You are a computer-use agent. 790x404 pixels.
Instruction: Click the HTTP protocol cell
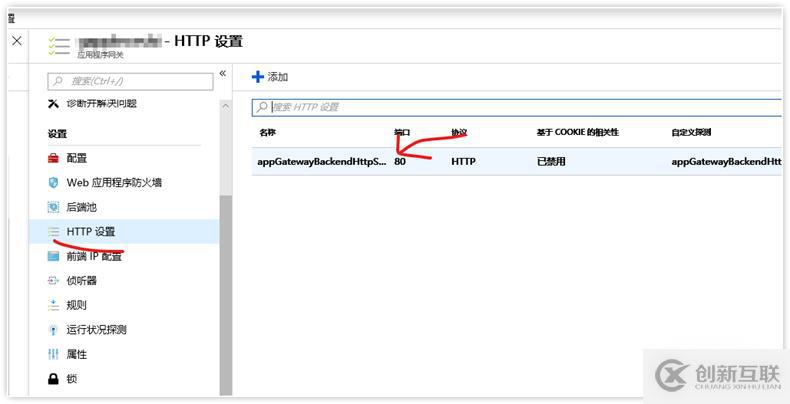(464, 162)
